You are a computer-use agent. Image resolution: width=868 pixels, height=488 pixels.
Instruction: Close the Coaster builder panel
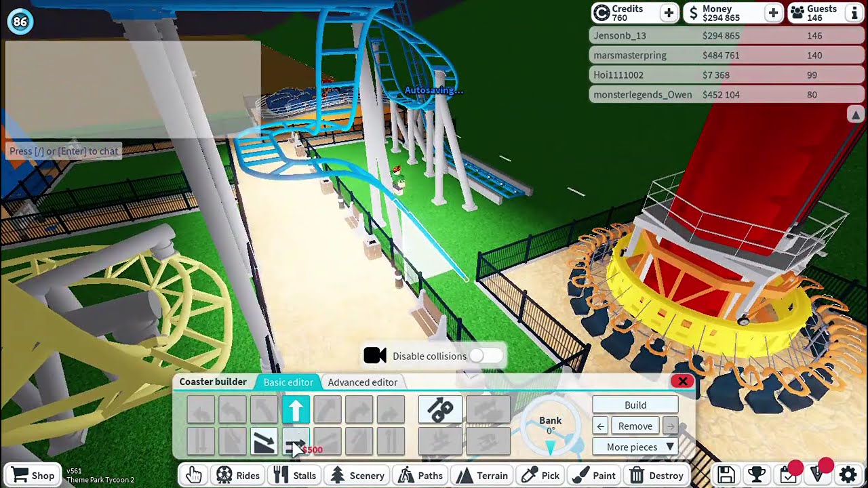[682, 382]
